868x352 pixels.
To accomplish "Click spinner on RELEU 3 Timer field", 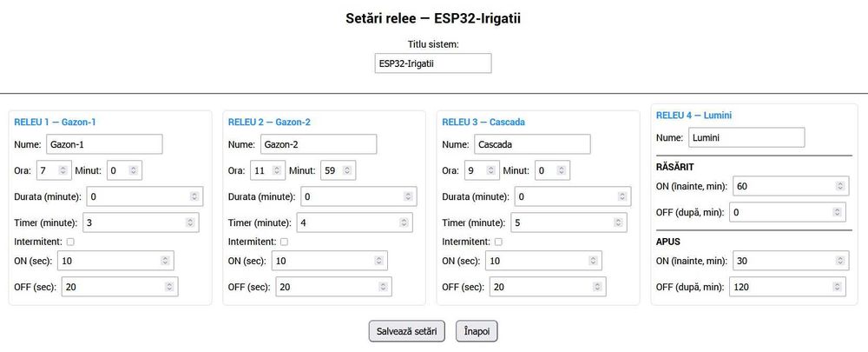I will coord(617,223).
